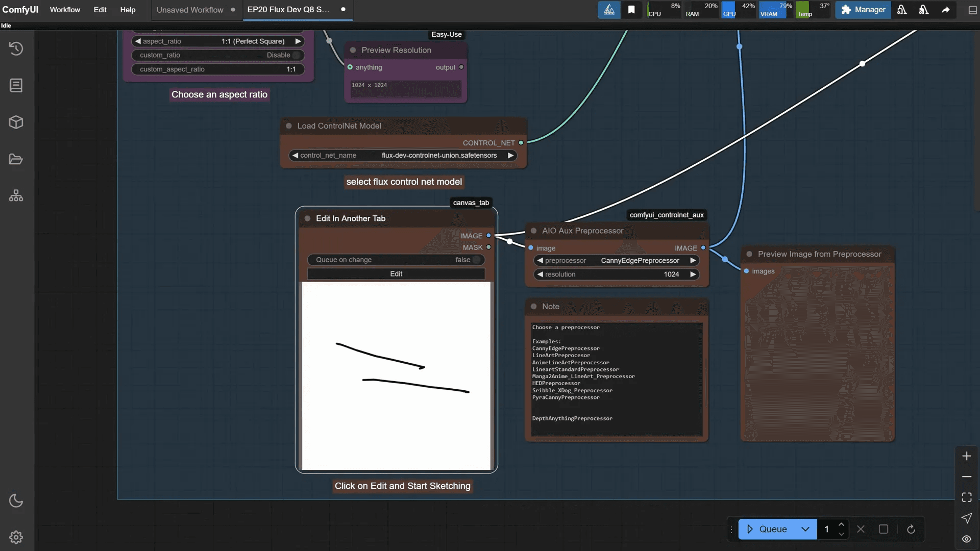
Task: Decrease batch count with down arrow
Action: point(841,534)
